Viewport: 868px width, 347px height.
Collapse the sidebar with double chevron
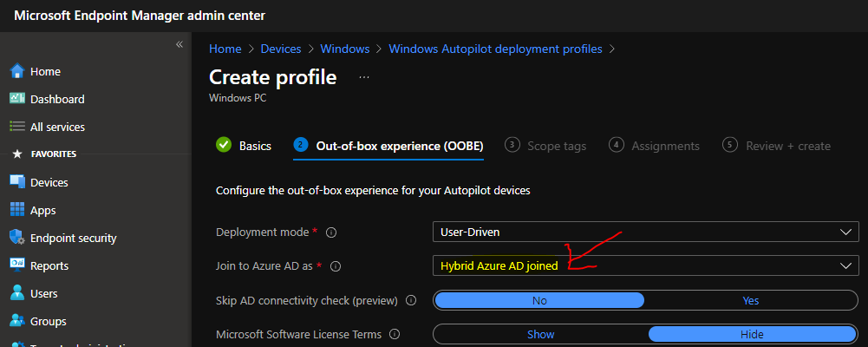tap(179, 44)
